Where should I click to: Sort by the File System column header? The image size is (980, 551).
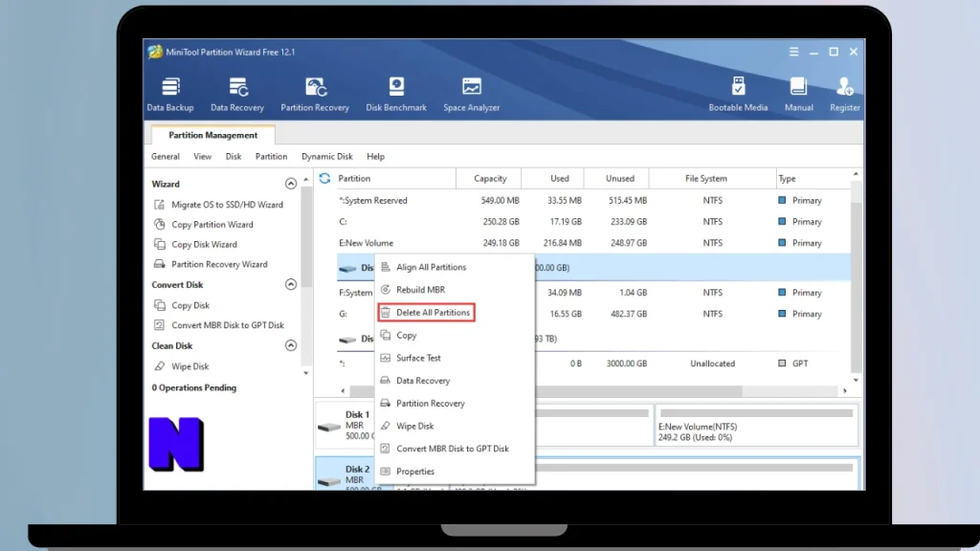coord(712,178)
